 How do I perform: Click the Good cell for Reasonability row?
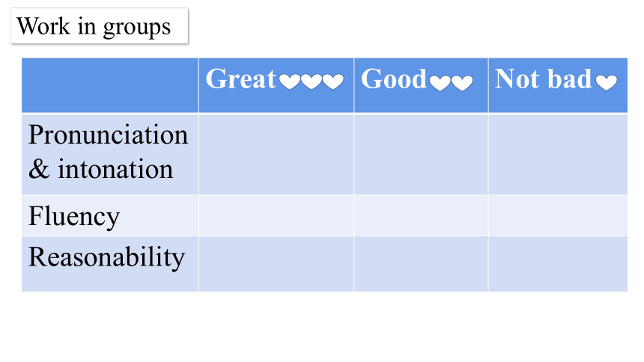421,264
